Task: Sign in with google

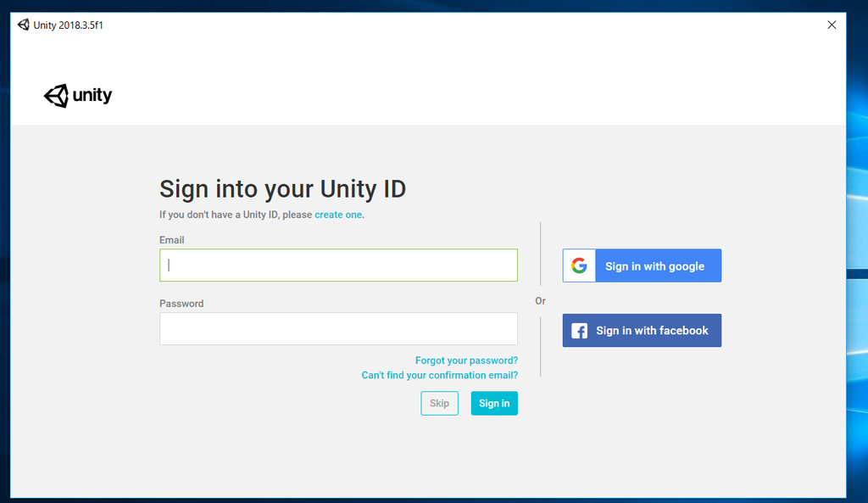Action: (643, 265)
